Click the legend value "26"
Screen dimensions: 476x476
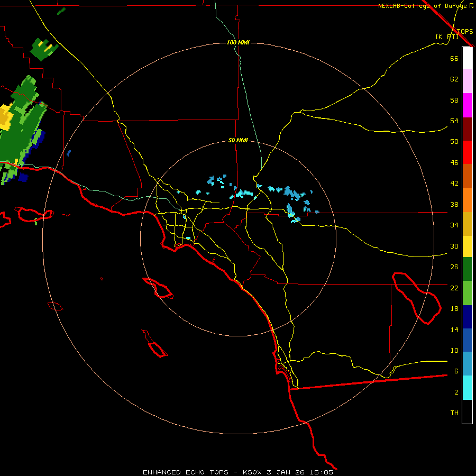[454, 267]
